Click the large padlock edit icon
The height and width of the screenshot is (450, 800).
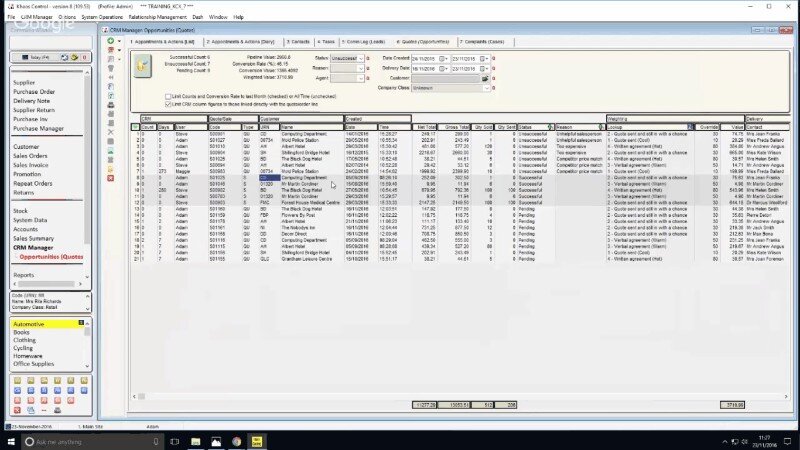(144, 68)
